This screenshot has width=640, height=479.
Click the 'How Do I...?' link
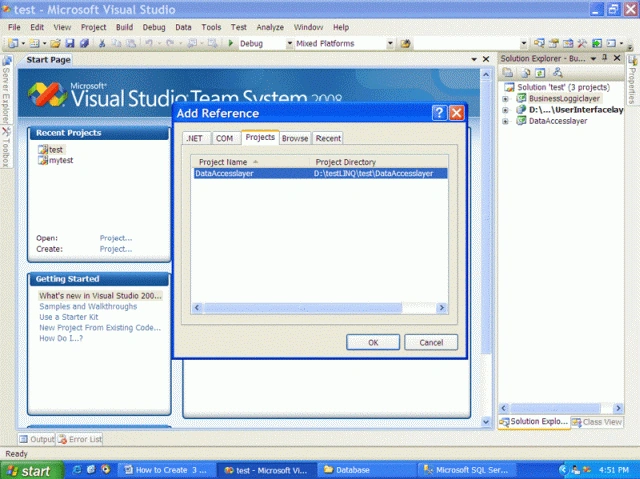click(61, 338)
